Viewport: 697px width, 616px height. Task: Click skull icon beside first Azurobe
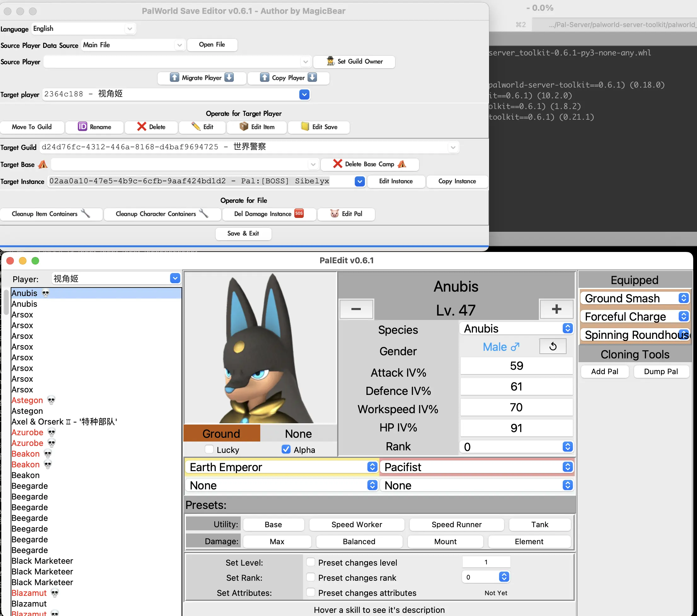pyautogui.click(x=51, y=432)
